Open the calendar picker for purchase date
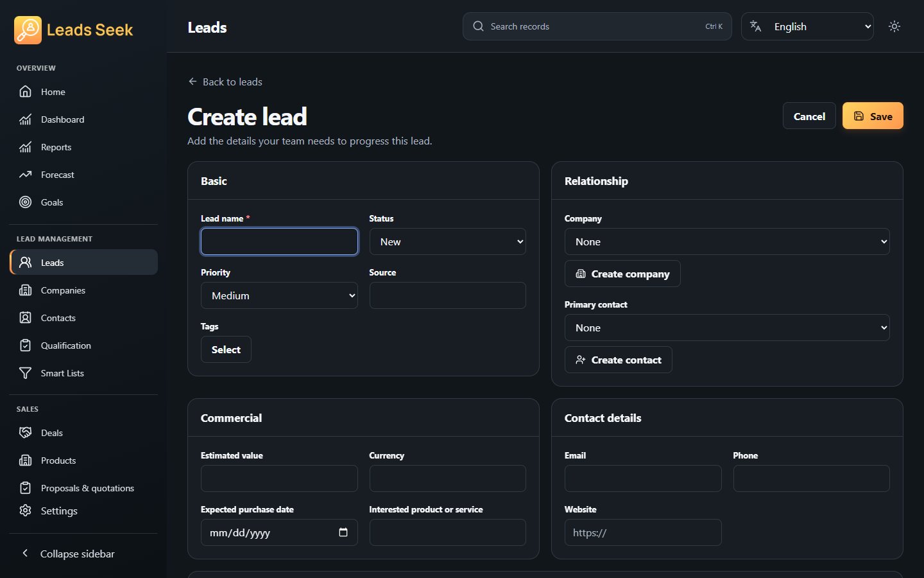924x578 pixels. [x=343, y=532]
